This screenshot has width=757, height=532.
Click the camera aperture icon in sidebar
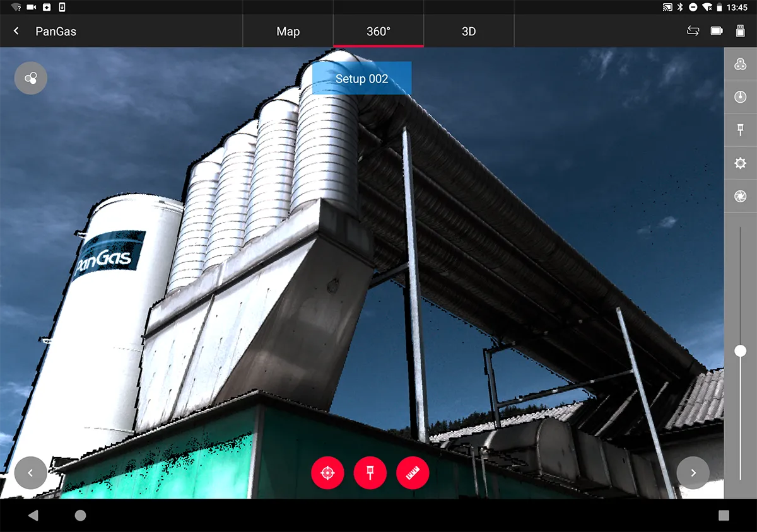[740, 197]
